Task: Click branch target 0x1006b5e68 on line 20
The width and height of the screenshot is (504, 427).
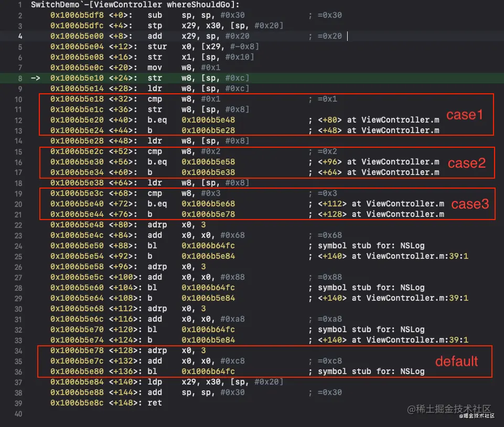Action: pyautogui.click(x=208, y=204)
